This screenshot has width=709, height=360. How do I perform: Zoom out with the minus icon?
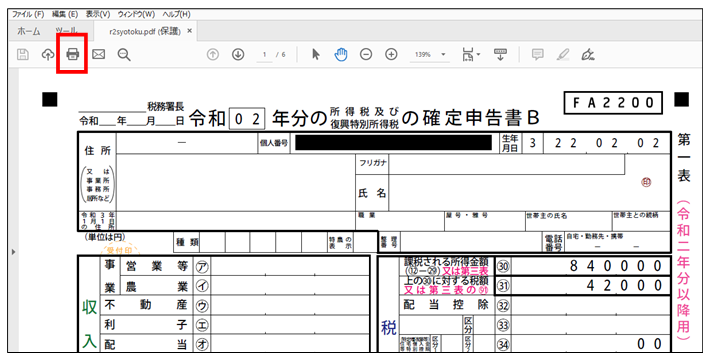point(366,55)
